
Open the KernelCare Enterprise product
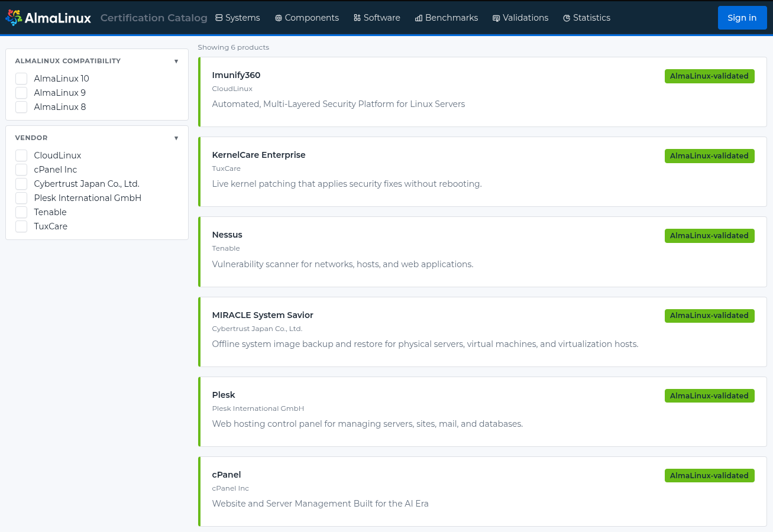259,155
